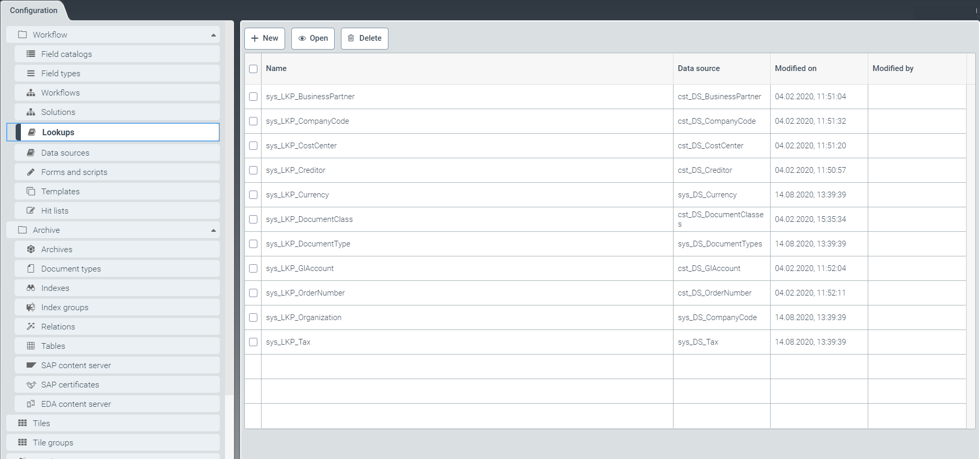Click the Hit lists edit icon
This screenshot has width=980, height=459.
click(x=31, y=210)
